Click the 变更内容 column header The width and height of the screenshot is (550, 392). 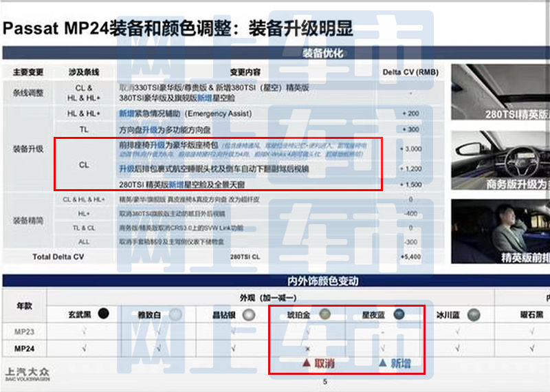click(245, 72)
